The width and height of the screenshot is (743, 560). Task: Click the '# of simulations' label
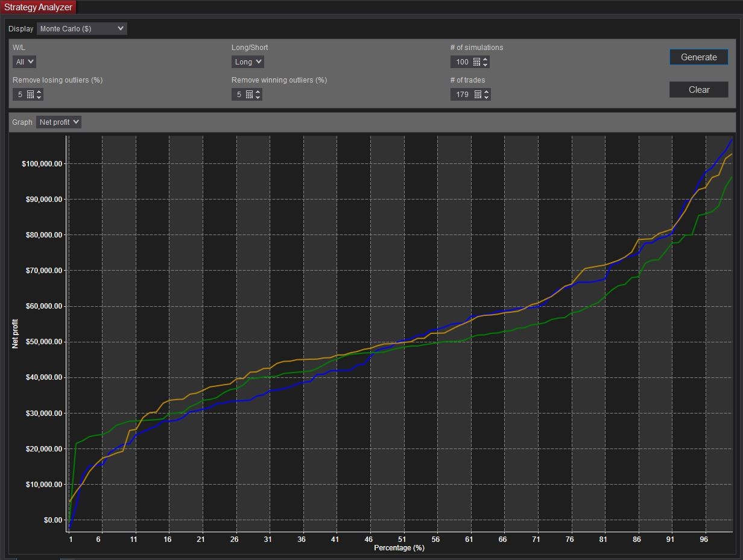tap(476, 48)
